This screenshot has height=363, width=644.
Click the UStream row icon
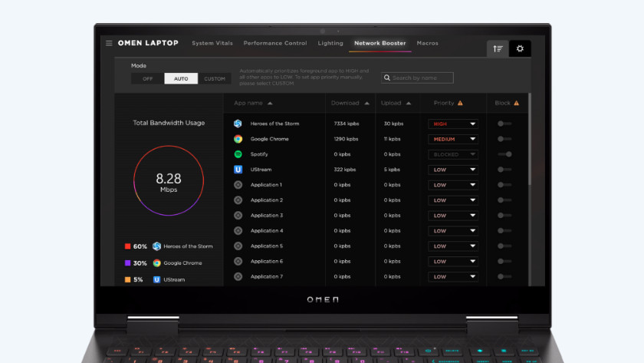click(238, 170)
